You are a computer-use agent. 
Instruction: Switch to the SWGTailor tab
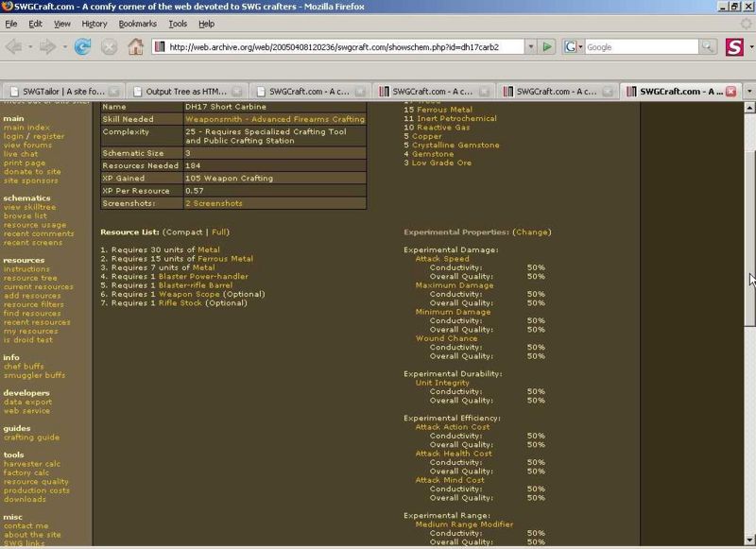pyautogui.click(x=61, y=92)
